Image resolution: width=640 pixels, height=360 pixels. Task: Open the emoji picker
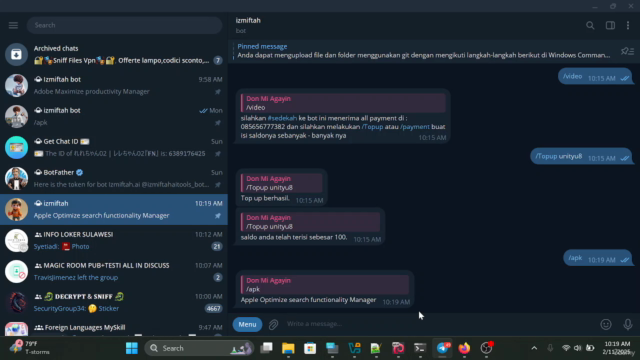pos(606,324)
